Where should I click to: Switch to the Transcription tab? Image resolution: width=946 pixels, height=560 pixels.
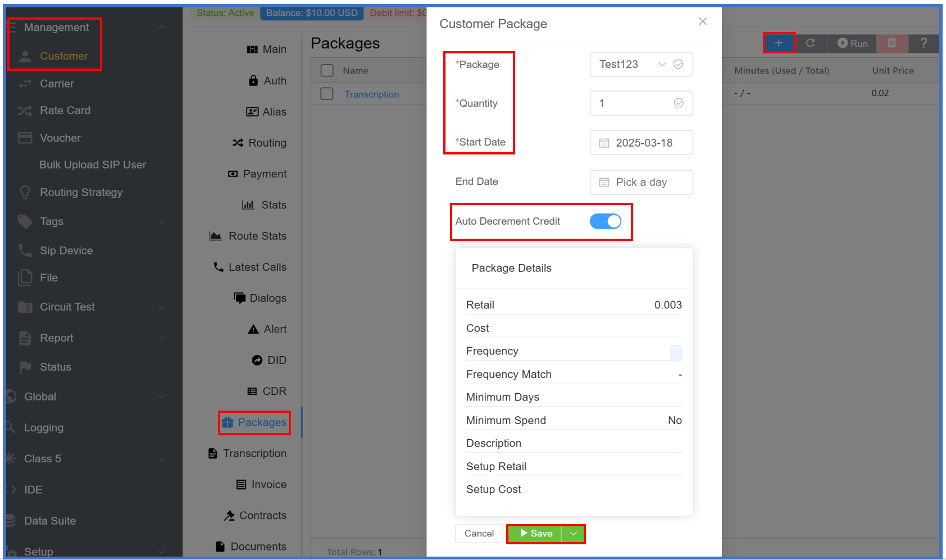(x=254, y=453)
